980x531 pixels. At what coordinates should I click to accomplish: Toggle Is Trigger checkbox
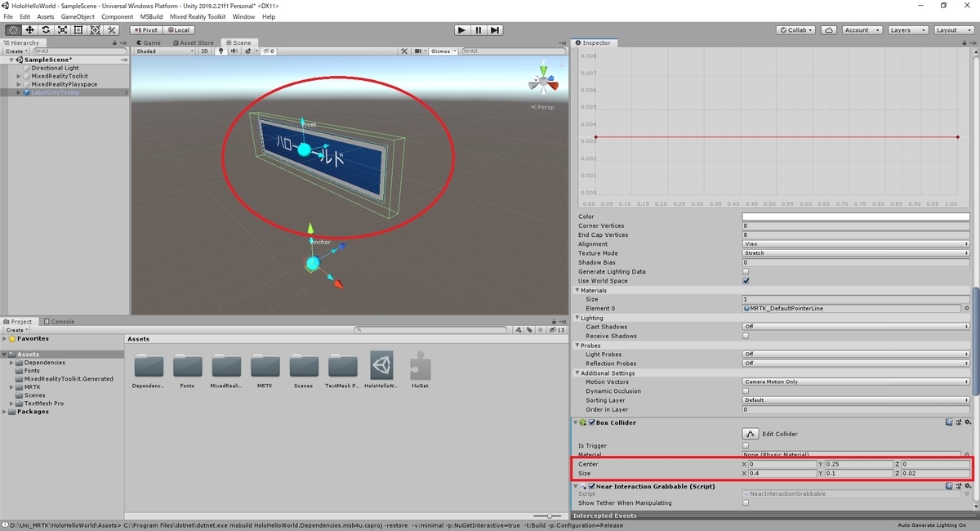click(746, 446)
